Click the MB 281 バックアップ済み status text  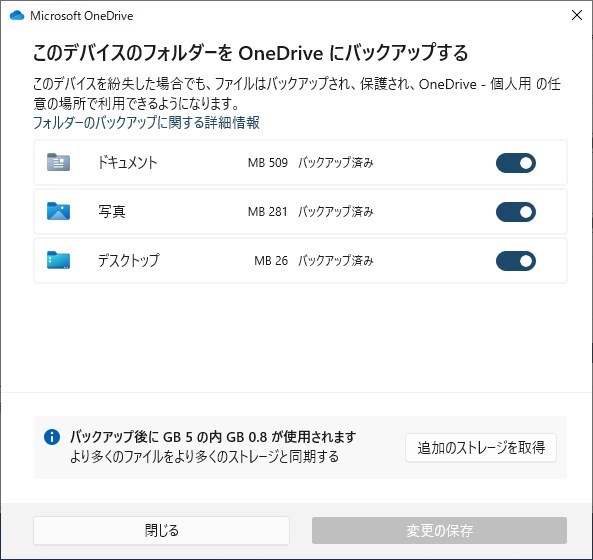(310, 211)
